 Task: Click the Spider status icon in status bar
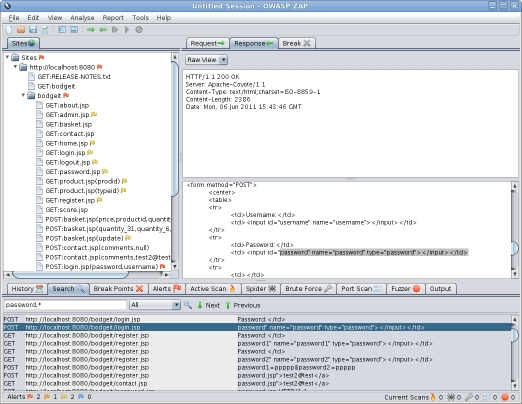pyautogui.click(x=451, y=397)
